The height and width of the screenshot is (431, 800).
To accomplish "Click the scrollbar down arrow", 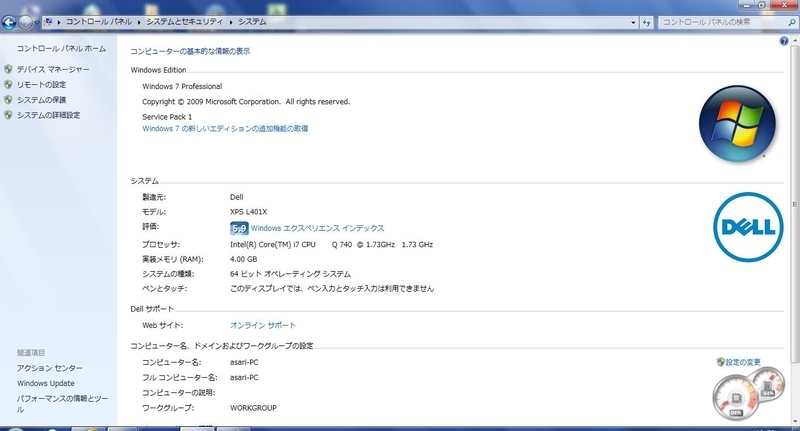I will point(795,422).
